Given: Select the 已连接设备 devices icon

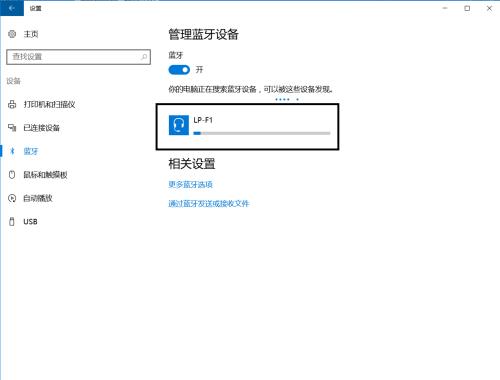Looking at the screenshot, I should (x=12, y=128).
